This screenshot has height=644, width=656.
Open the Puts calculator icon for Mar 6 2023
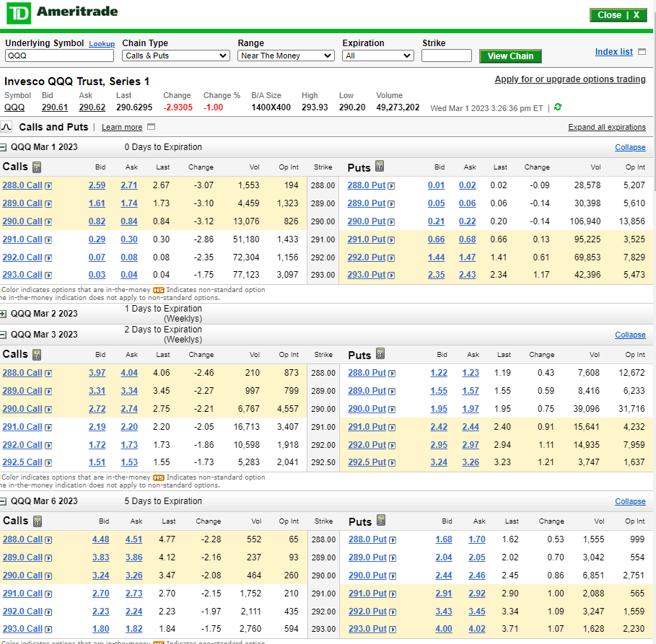[x=381, y=520]
